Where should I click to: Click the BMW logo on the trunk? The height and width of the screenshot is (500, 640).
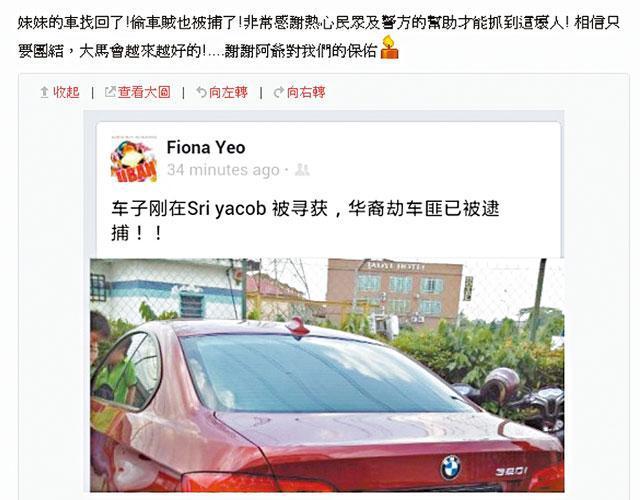click(451, 467)
